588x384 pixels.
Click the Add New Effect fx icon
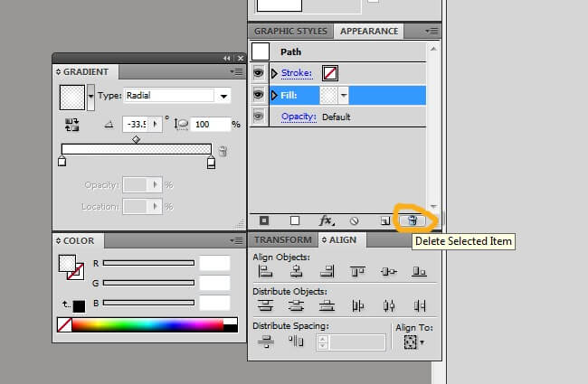coord(327,220)
